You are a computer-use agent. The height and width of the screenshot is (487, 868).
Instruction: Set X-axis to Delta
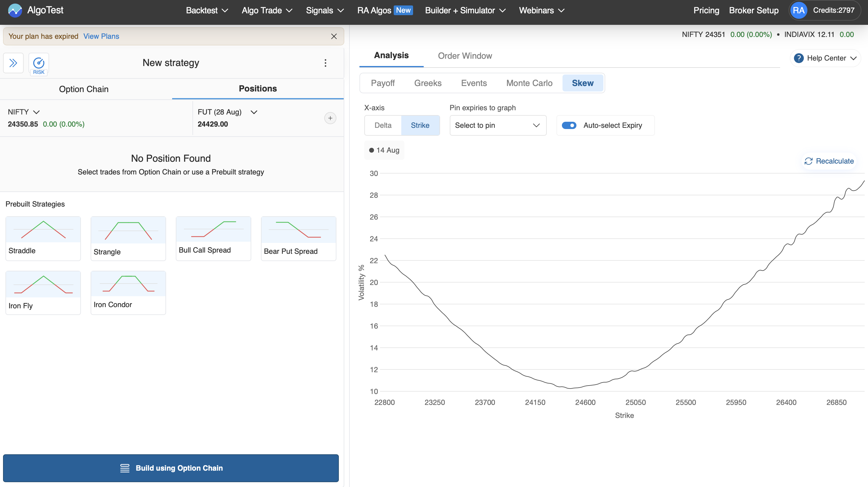pyautogui.click(x=383, y=125)
